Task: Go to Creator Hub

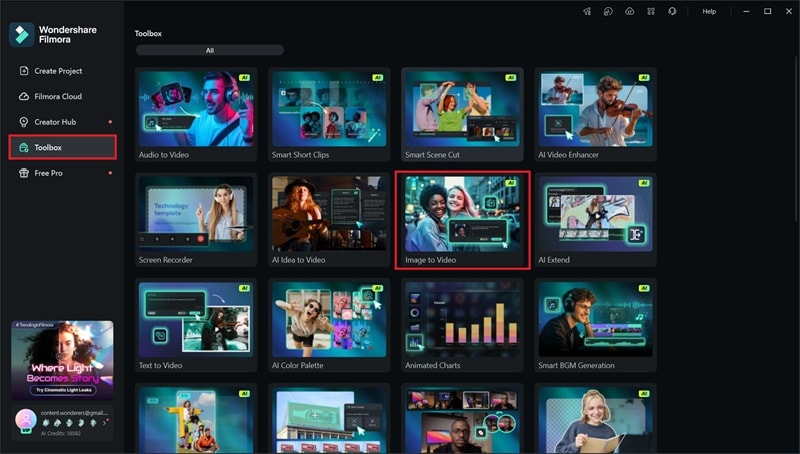Action: tap(62, 122)
